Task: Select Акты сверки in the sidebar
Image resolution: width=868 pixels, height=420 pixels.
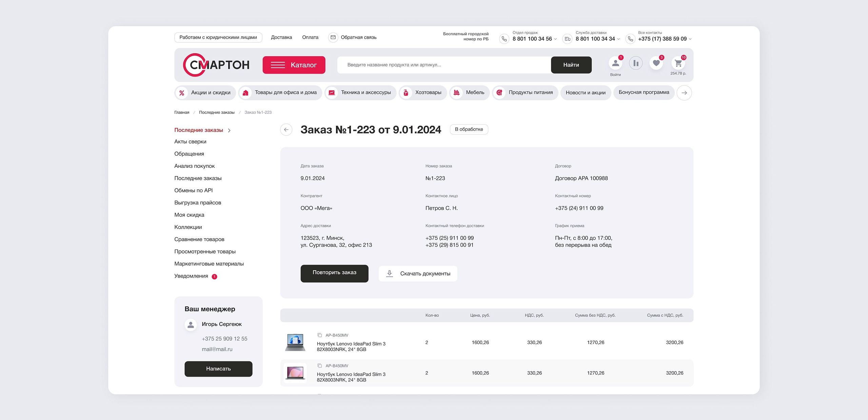Action: click(x=190, y=142)
